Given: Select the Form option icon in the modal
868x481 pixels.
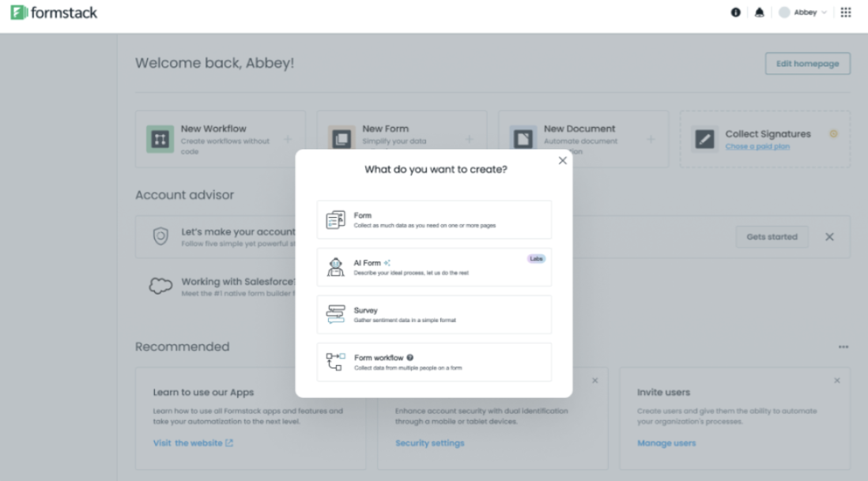Looking at the screenshot, I should click(x=337, y=219).
